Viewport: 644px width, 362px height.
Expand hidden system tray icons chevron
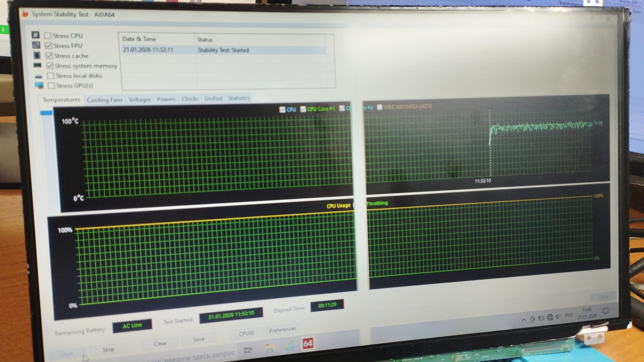coord(524,320)
